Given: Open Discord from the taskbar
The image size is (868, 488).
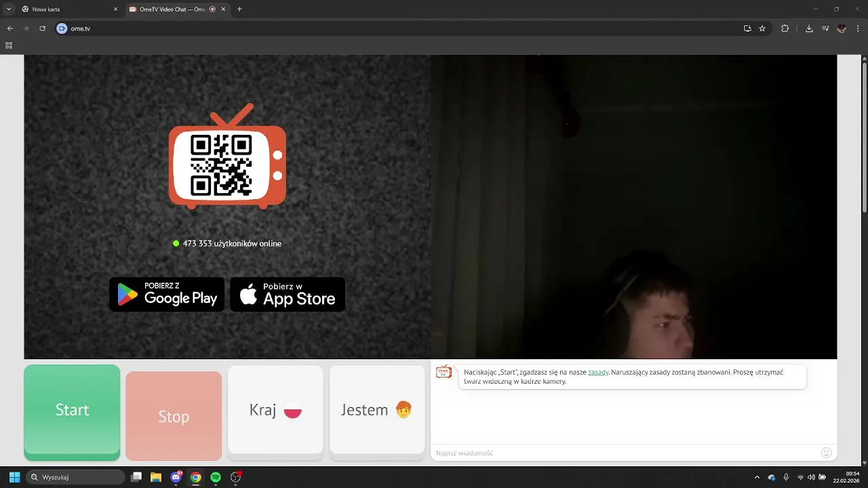Looking at the screenshot, I should [x=176, y=477].
